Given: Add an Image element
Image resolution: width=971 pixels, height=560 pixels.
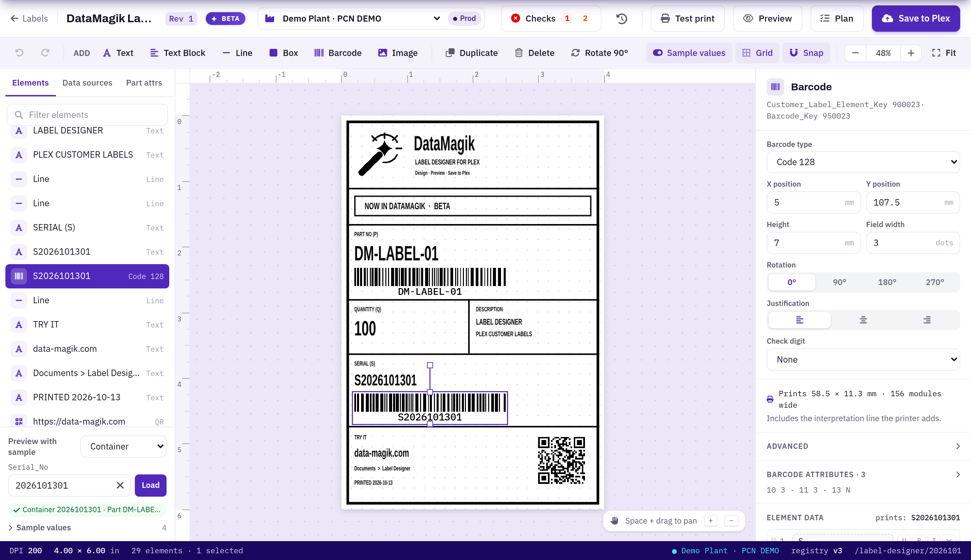Looking at the screenshot, I should point(398,53).
